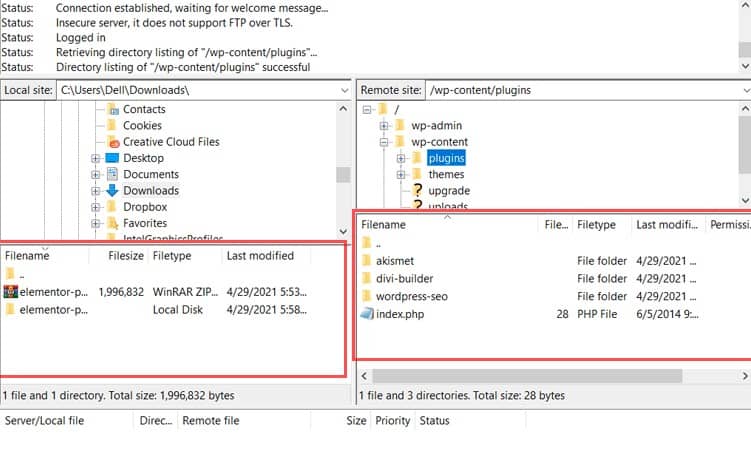Select the wordpress-seo folder icon
This screenshot has width=751, height=461.
pyautogui.click(x=367, y=296)
